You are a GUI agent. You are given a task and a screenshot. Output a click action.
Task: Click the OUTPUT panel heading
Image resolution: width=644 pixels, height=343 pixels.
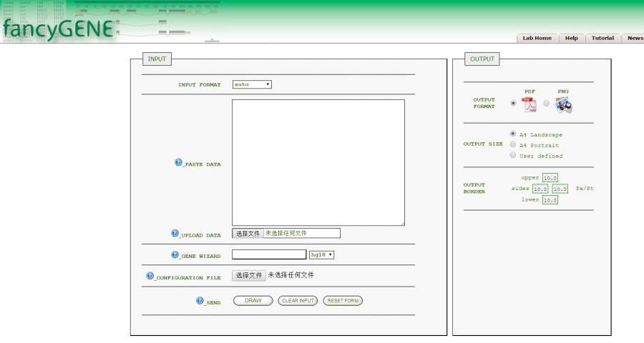[482, 59]
